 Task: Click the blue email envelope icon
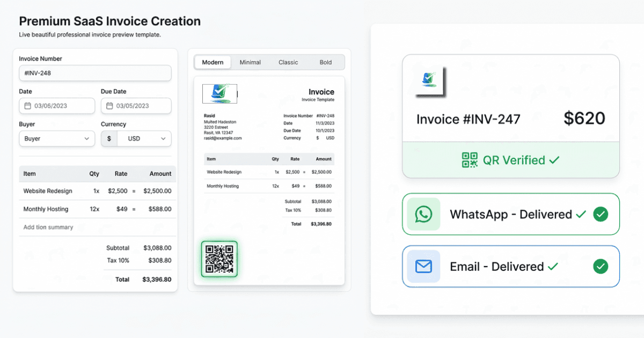(424, 266)
